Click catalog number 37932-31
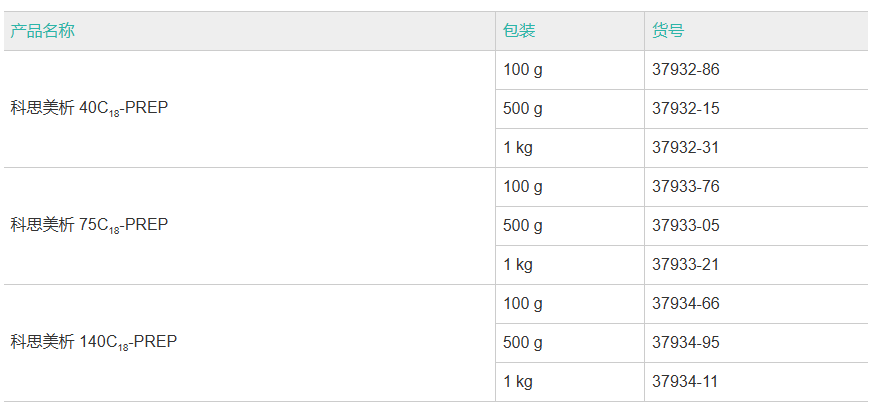Screen dimensions: 891x413 coord(686,148)
